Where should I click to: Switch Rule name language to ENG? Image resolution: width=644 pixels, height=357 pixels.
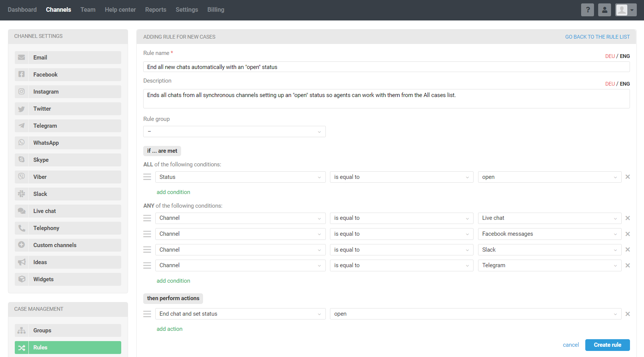625,56
